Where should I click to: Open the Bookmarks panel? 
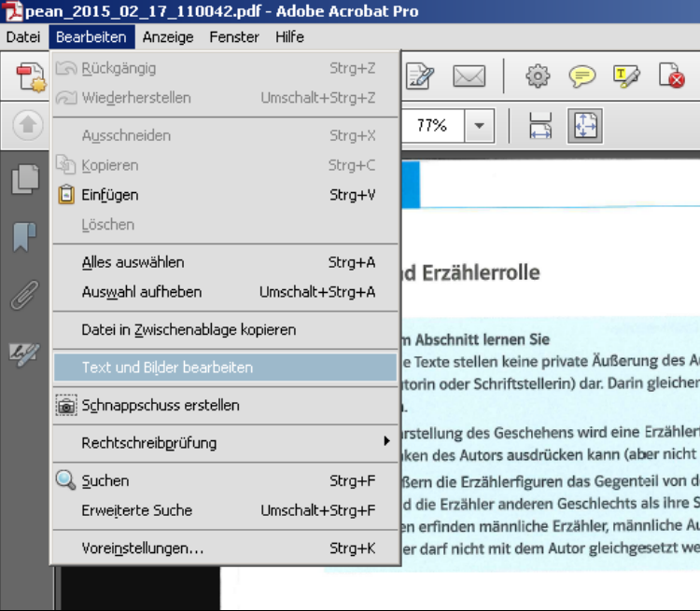25,237
